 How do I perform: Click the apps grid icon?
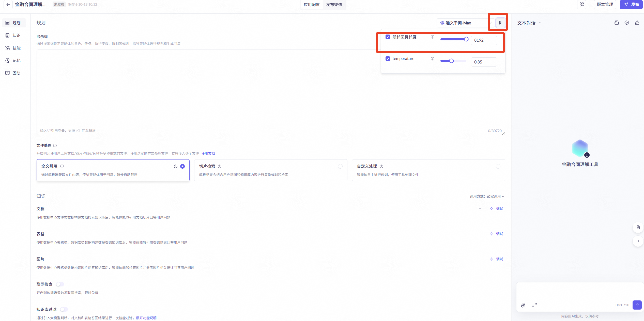point(582,5)
